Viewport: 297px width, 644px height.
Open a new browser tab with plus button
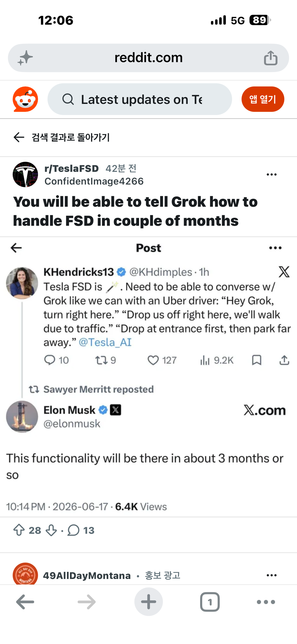pyautogui.click(x=149, y=602)
